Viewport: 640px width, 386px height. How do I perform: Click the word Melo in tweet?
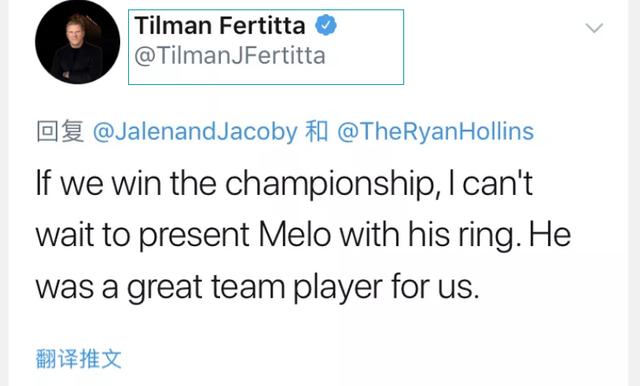[295, 235]
